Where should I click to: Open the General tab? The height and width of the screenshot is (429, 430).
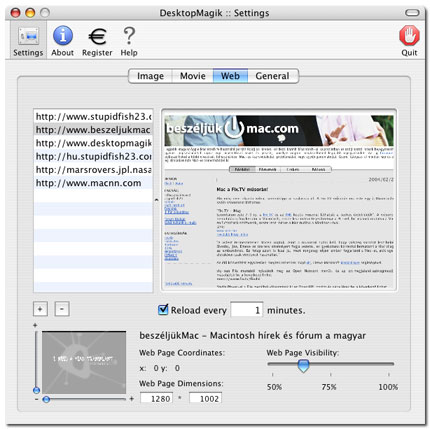click(273, 76)
